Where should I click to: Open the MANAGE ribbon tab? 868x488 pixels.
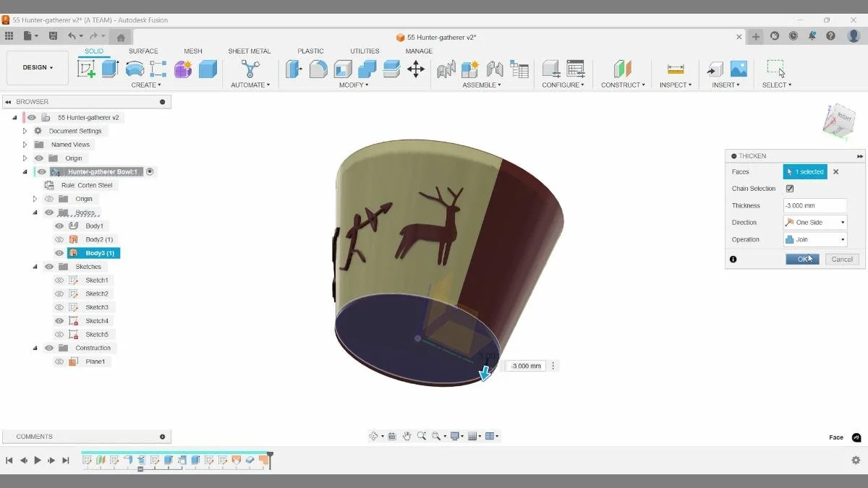click(418, 51)
